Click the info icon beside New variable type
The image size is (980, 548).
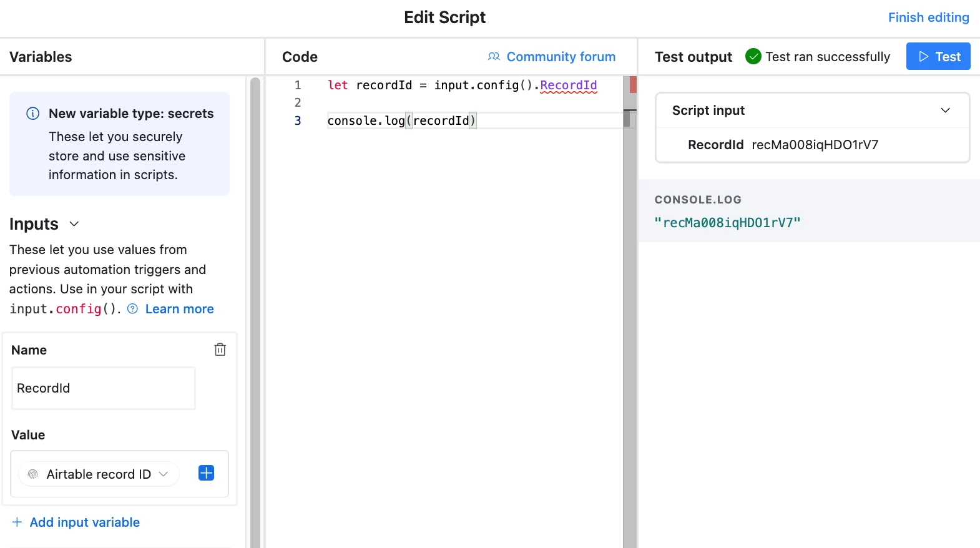32,114
